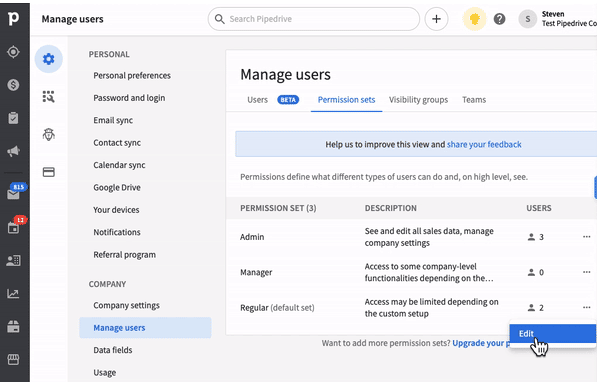Open the Campaigns megaphone icon

click(x=13, y=151)
